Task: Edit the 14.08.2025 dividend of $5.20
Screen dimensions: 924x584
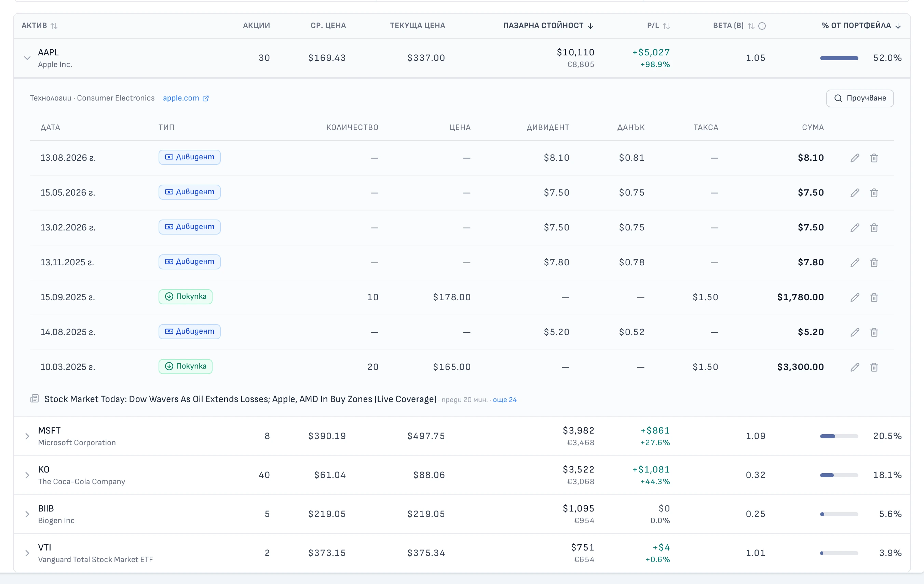Action: point(855,332)
